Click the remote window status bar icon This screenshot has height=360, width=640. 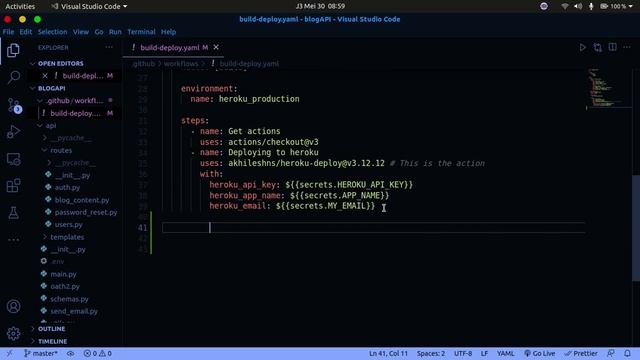(x=9, y=353)
